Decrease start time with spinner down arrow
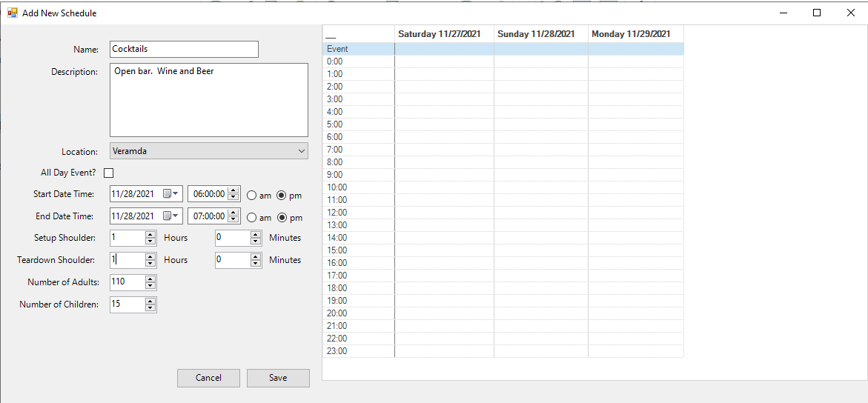This screenshot has height=403, width=868. 233,198
